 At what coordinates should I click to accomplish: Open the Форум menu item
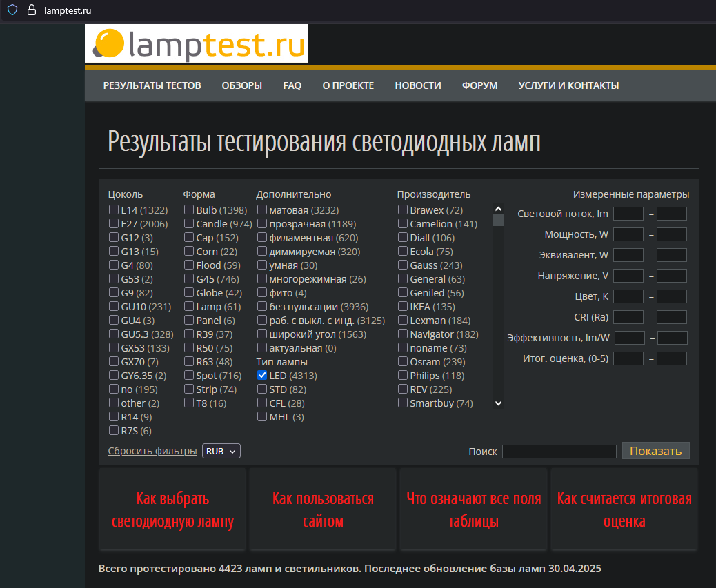479,85
